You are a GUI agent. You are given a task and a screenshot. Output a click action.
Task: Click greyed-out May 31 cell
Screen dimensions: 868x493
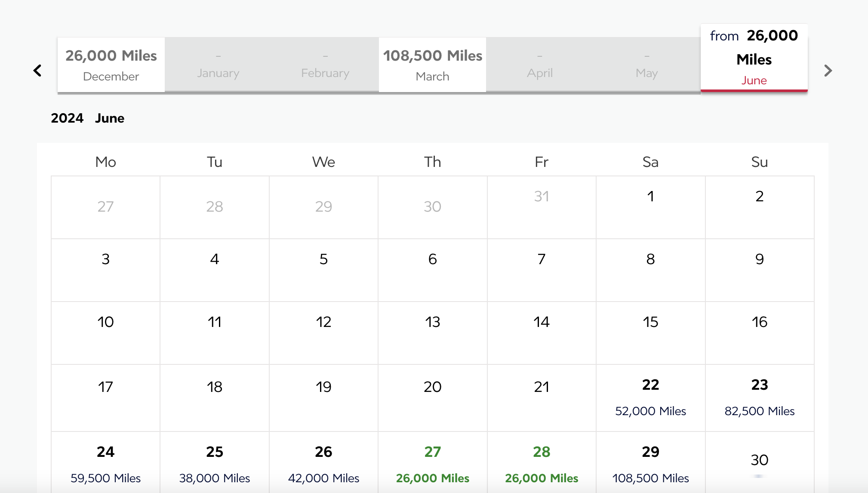(542, 207)
